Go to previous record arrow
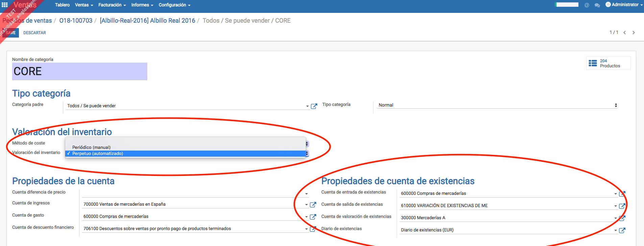 [x=624, y=32]
